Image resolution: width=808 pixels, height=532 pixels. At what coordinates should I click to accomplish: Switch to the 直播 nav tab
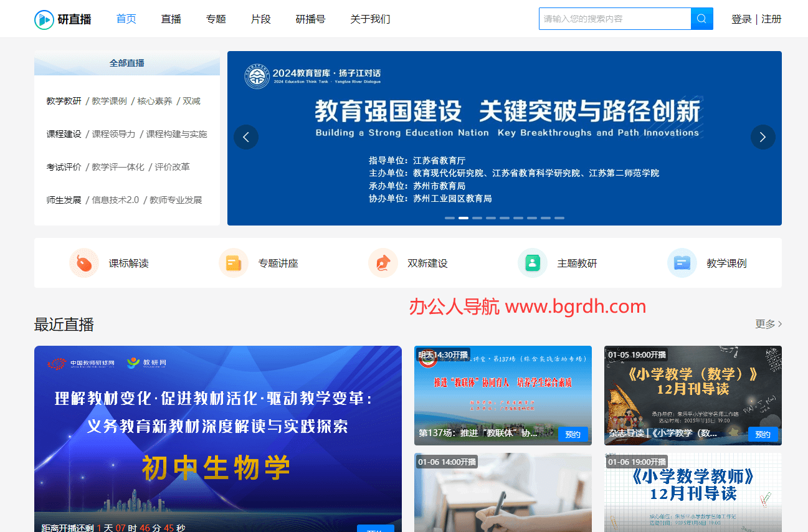171,19
